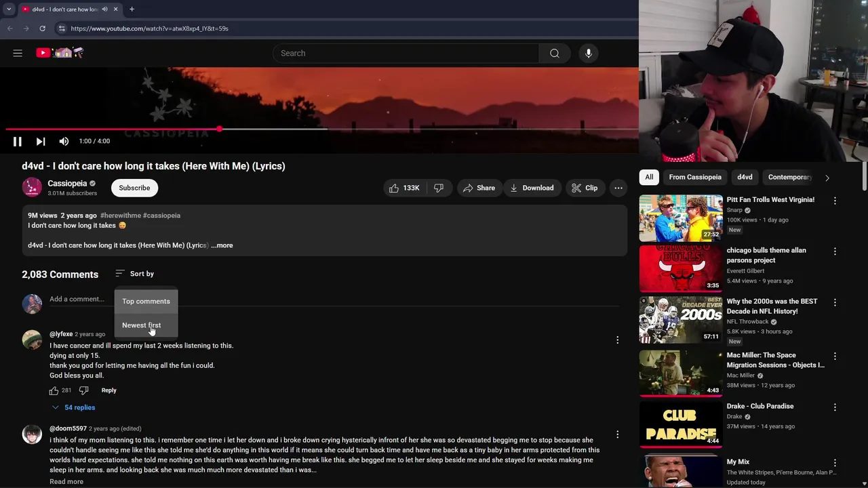Open options menu for @lyfexe comment
The width and height of the screenshot is (868, 488).
tap(617, 340)
